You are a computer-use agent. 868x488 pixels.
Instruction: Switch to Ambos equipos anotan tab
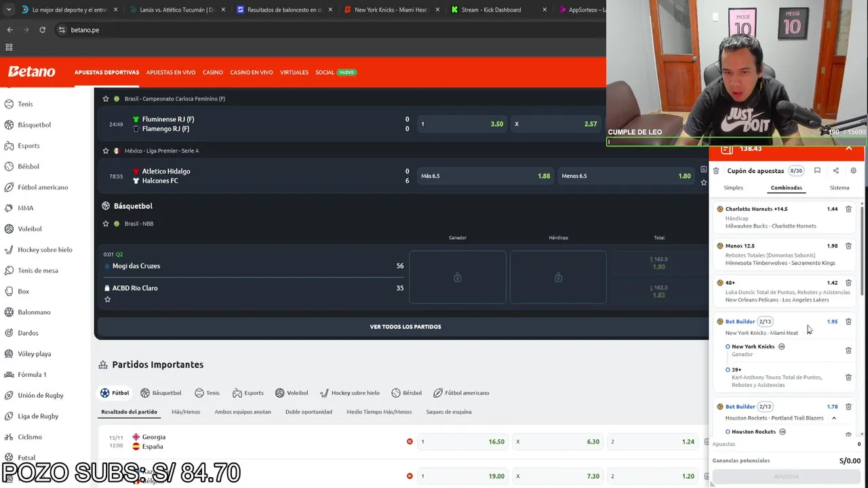point(243,412)
